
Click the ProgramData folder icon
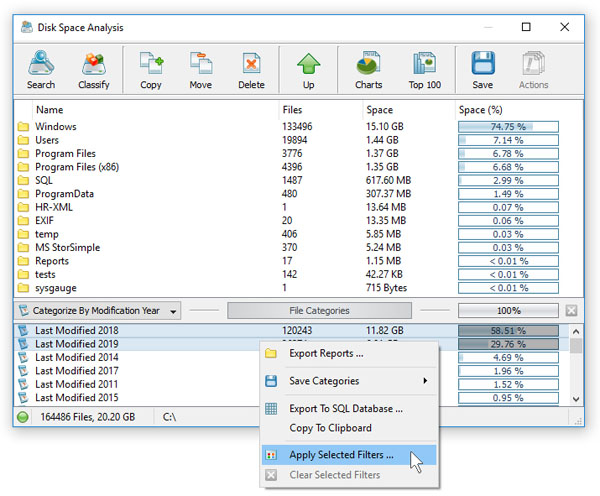pos(23,194)
